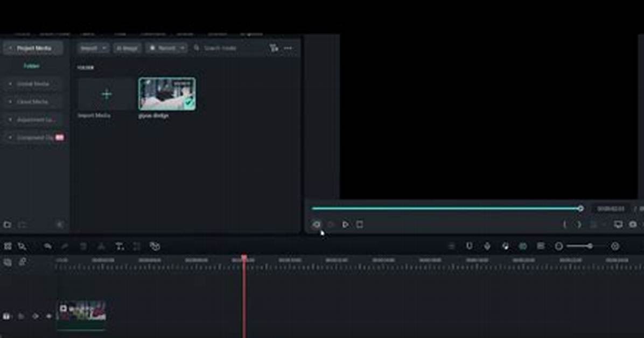
Task: Click the new folder icon in sidebar
Action: [x=8, y=224]
